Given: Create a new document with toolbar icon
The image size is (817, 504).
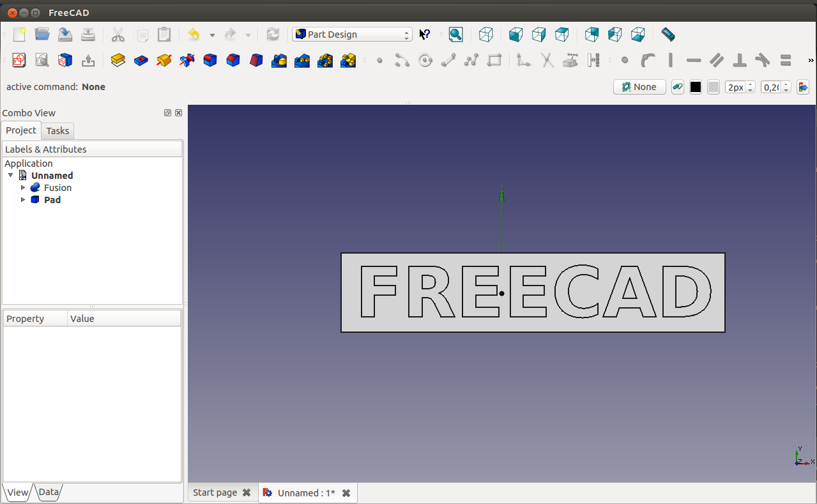Looking at the screenshot, I should pos(19,34).
